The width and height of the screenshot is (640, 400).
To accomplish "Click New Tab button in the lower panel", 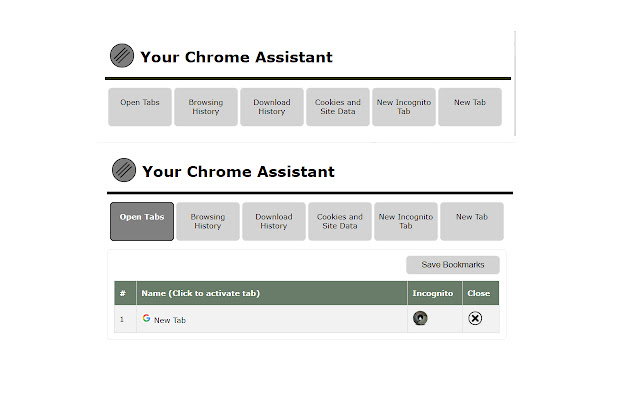I will tap(472, 222).
